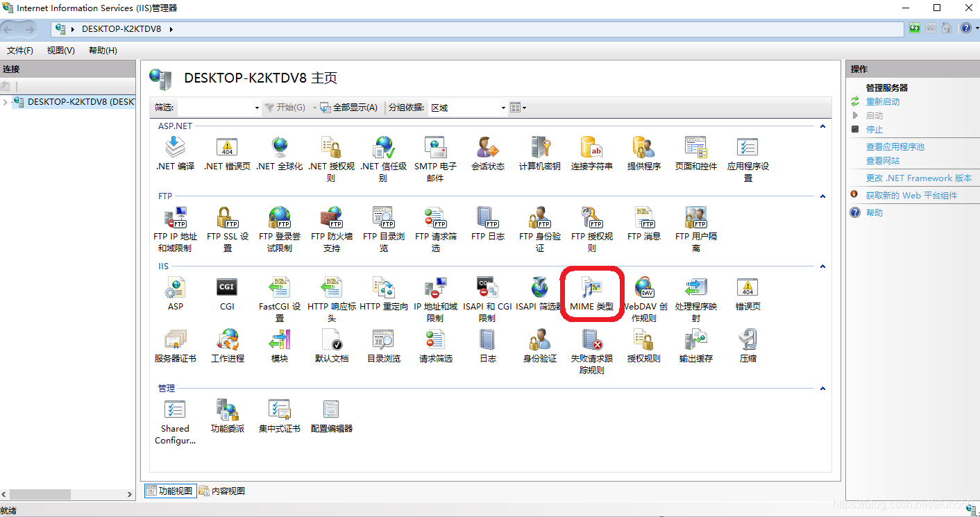980x517 pixels.
Task: Open the 提供程序 feature
Action: (644, 154)
